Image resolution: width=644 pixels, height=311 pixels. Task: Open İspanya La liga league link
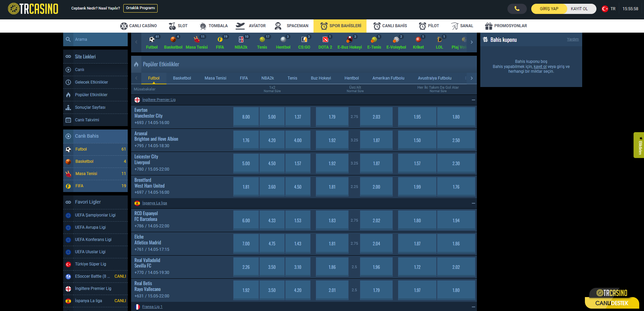[x=155, y=203]
